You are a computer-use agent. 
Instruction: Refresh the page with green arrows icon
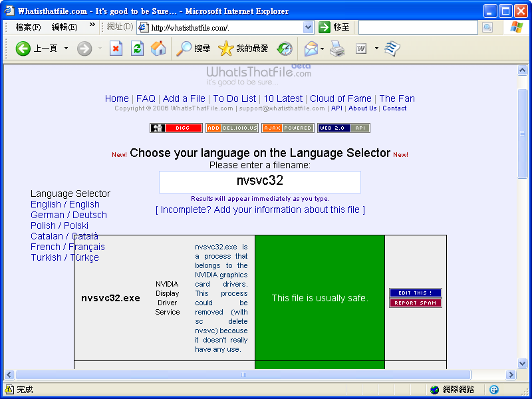[137, 49]
